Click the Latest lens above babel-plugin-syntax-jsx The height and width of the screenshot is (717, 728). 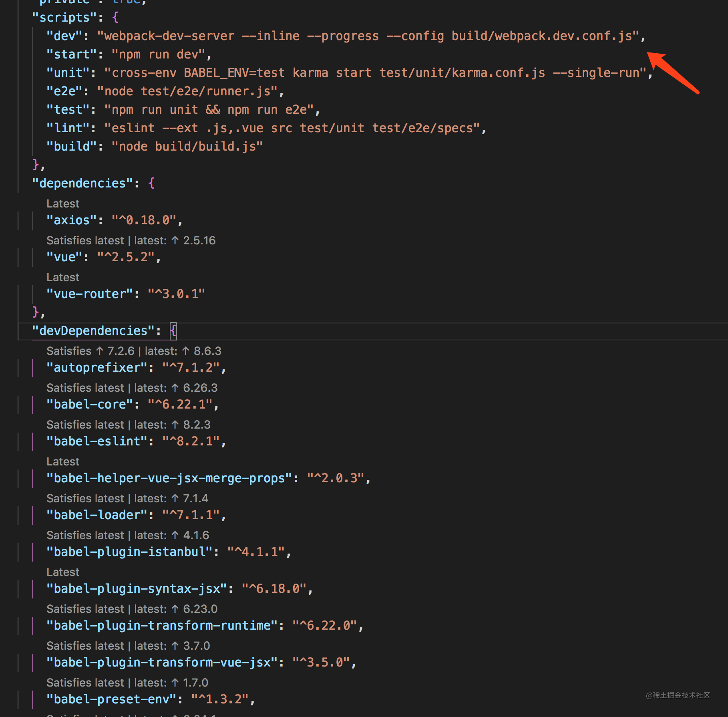[63, 572]
